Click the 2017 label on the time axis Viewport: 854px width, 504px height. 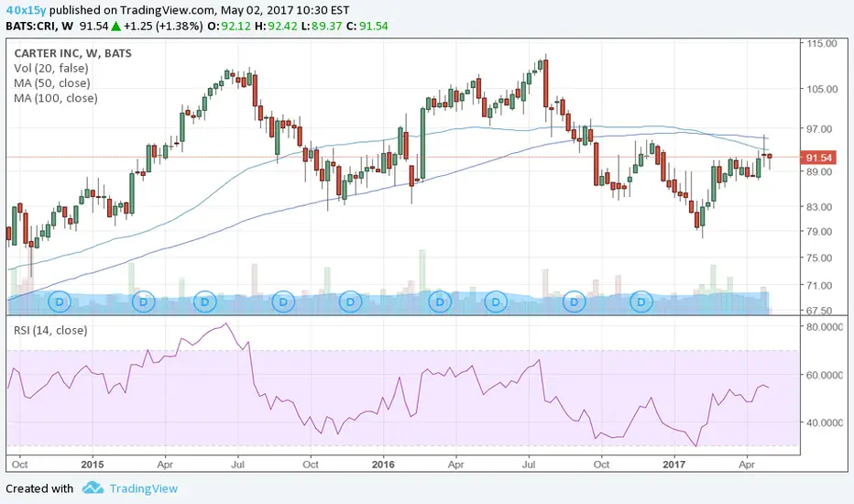point(673,465)
